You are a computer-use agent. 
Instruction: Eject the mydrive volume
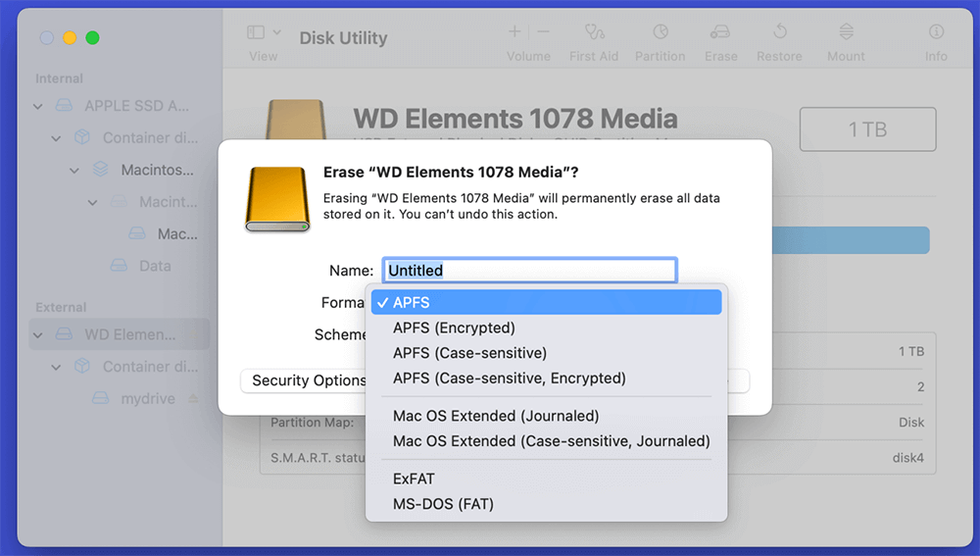pyautogui.click(x=193, y=398)
